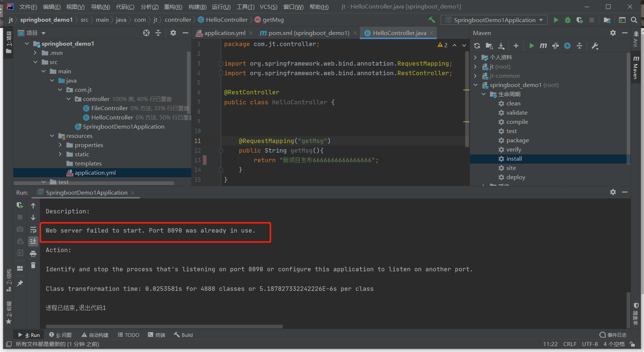The height and width of the screenshot is (352, 644).
Task: Run SpringbootDemo1Application from the top toolbar
Action: (556, 20)
